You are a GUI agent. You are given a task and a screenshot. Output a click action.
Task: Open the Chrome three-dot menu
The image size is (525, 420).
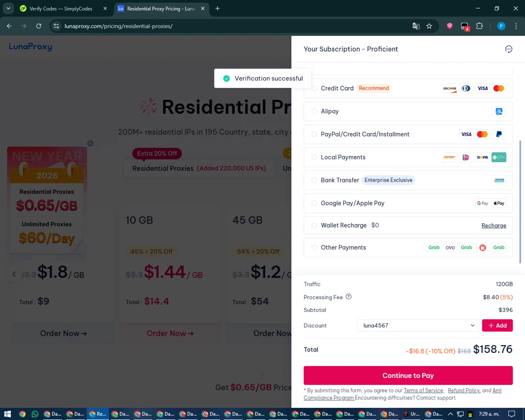click(x=516, y=26)
